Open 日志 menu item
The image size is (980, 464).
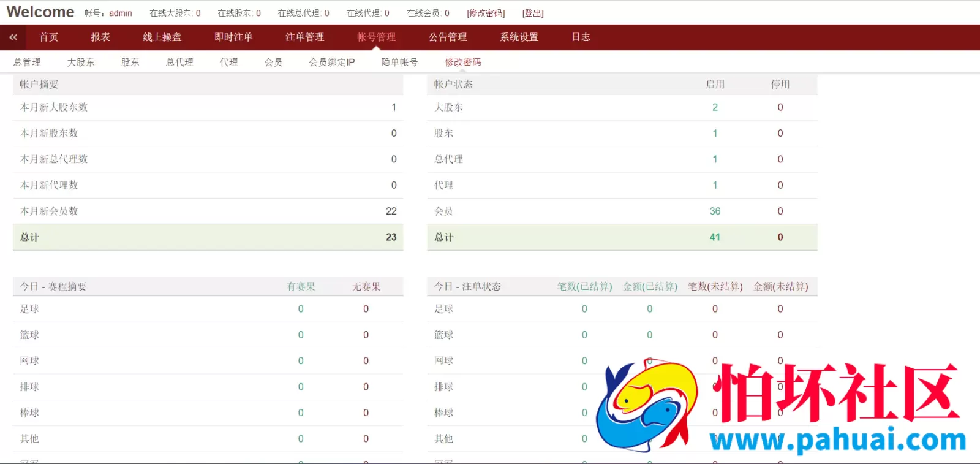tap(581, 37)
